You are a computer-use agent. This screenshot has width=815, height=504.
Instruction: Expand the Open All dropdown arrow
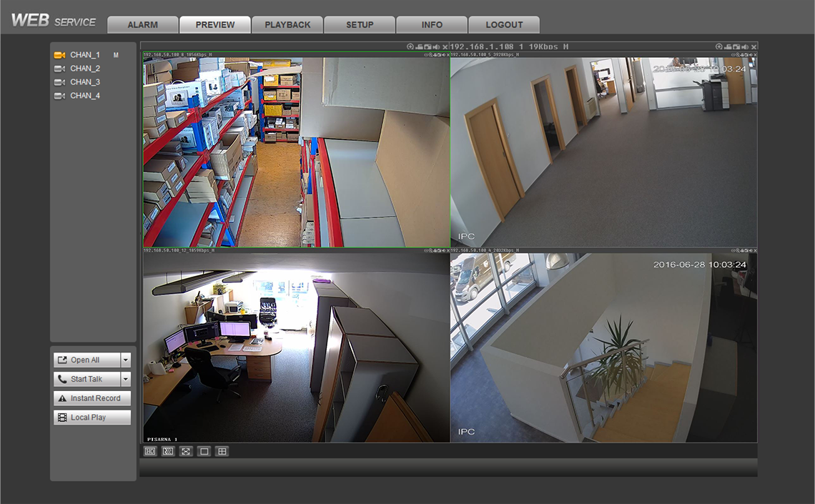click(126, 360)
